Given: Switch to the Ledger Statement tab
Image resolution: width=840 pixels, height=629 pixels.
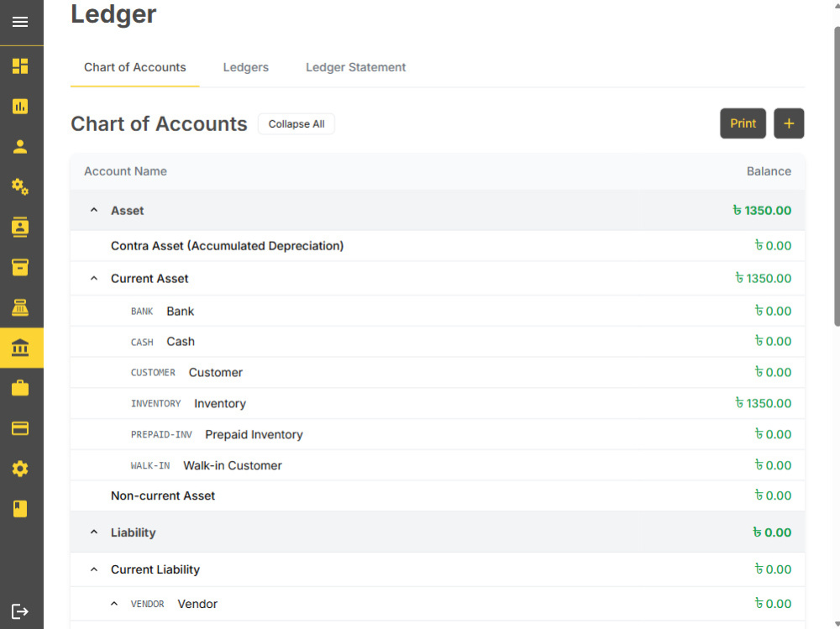Looking at the screenshot, I should click(355, 67).
